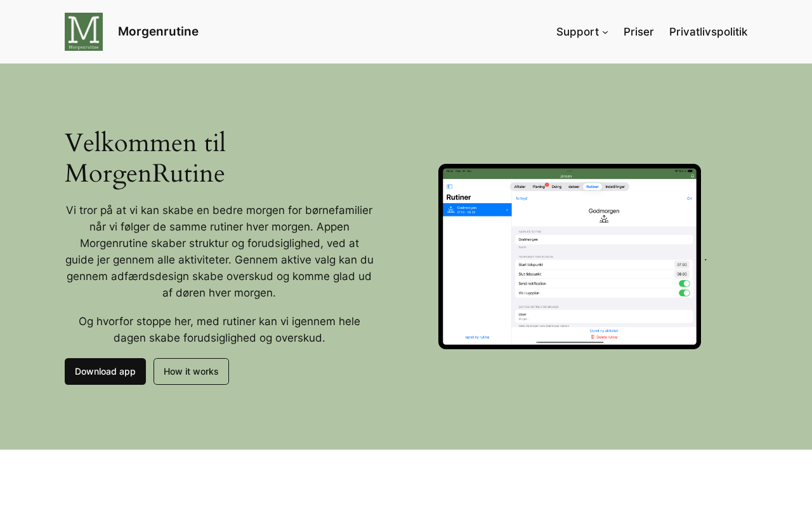Viewport: 812px width, 508px height.
Task: Click the sunrise icon in the Godmorgen list row
Action: 451,210
